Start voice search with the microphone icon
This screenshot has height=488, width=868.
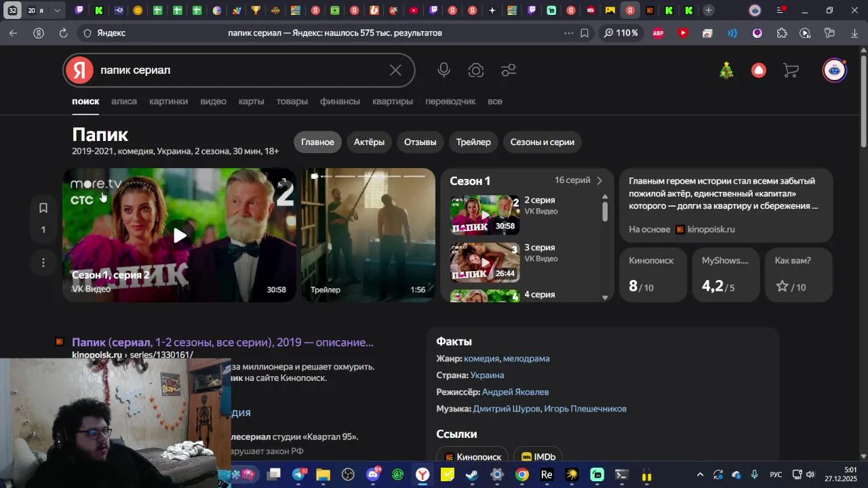[x=443, y=70]
